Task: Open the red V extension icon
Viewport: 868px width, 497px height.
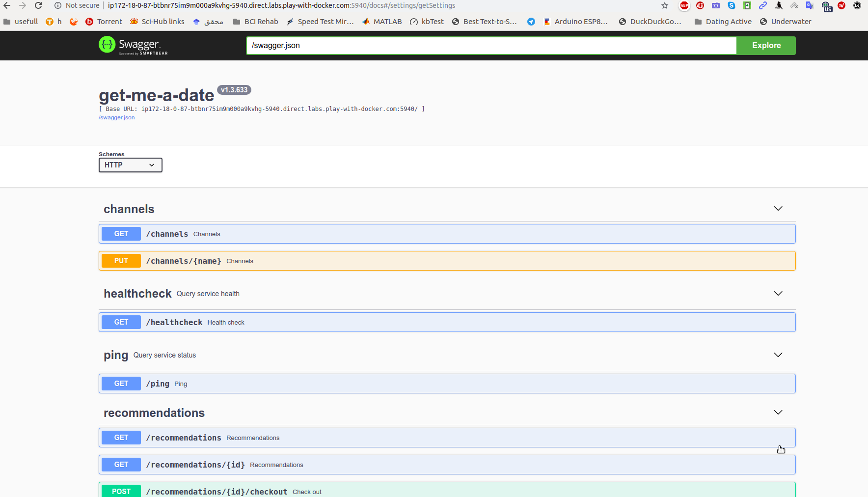Action: [841, 5]
